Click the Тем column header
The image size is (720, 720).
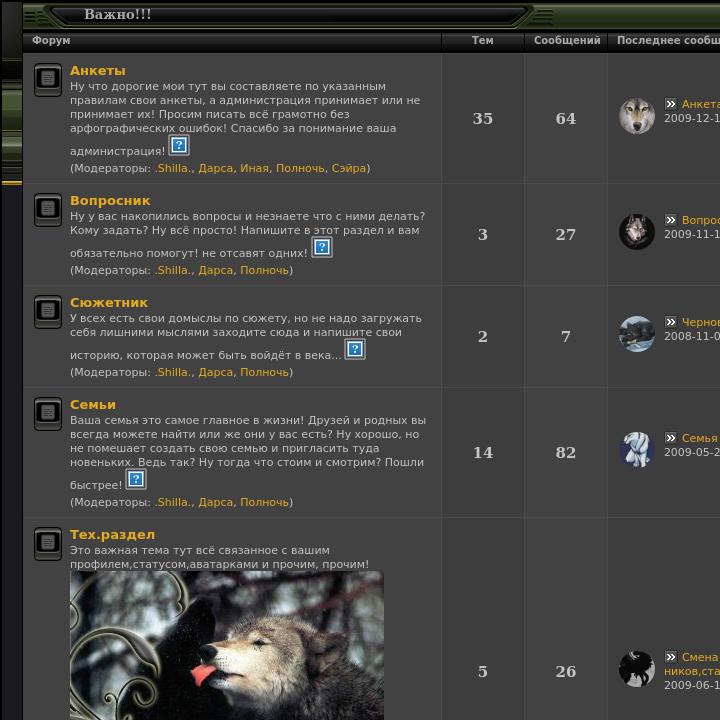483,40
